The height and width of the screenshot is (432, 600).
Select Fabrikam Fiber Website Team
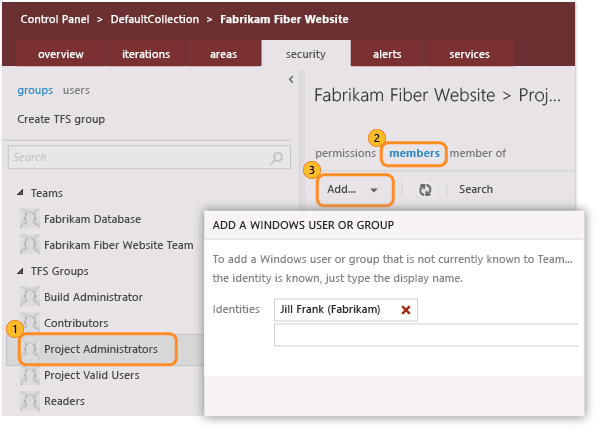119,245
